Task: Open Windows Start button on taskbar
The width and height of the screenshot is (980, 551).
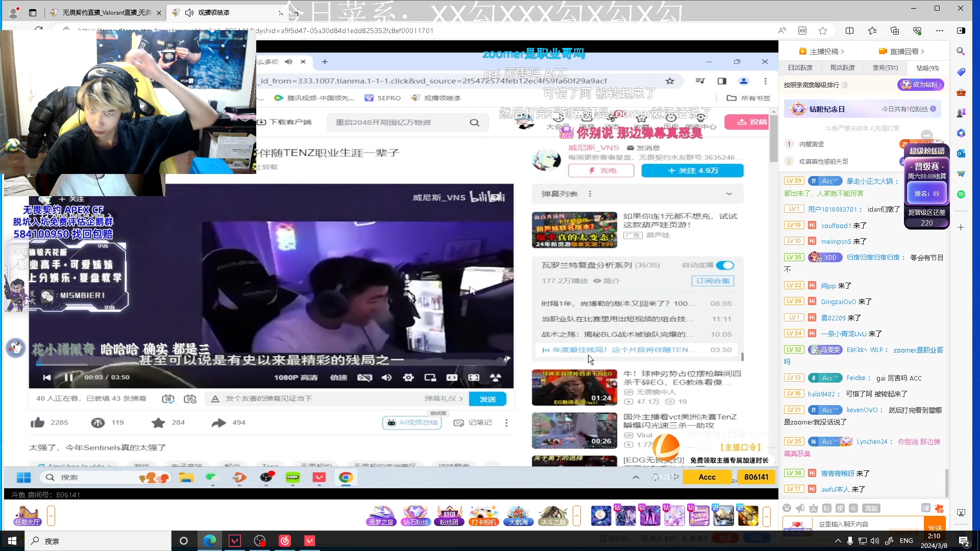Action: [x=12, y=541]
